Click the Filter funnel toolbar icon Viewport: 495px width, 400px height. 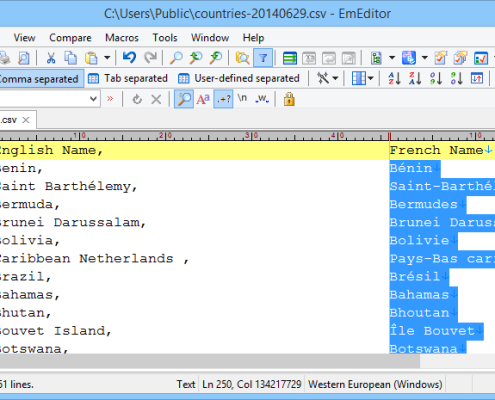[x=263, y=58]
